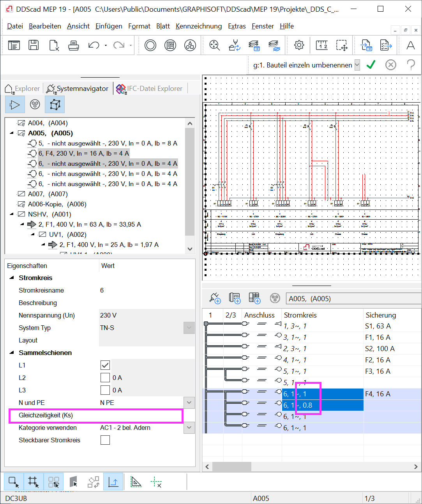Click the three-circle icon below Explorer tab
Viewport: 422px width, 504px height.
tap(35, 105)
